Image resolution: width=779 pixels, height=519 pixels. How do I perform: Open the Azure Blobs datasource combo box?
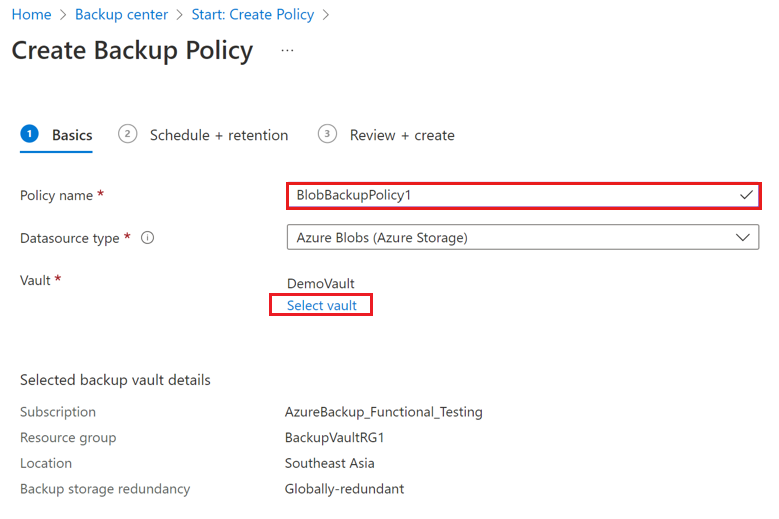tap(510, 238)
